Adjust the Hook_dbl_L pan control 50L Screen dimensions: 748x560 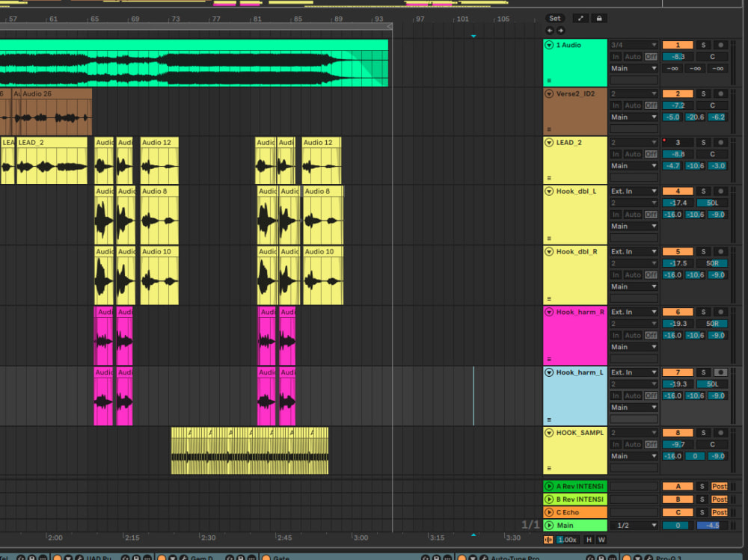click(712, 203)
